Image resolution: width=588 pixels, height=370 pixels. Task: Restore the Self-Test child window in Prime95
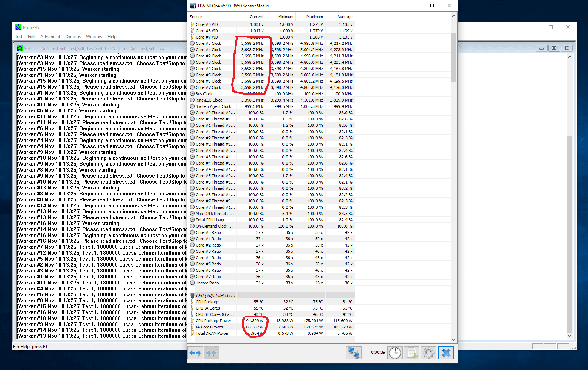(554, 48)
